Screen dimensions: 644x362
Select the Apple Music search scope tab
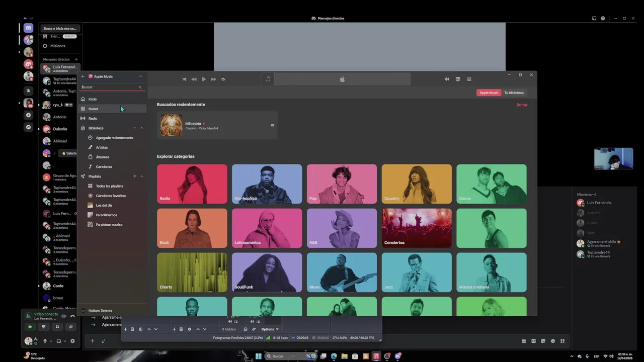489,93
